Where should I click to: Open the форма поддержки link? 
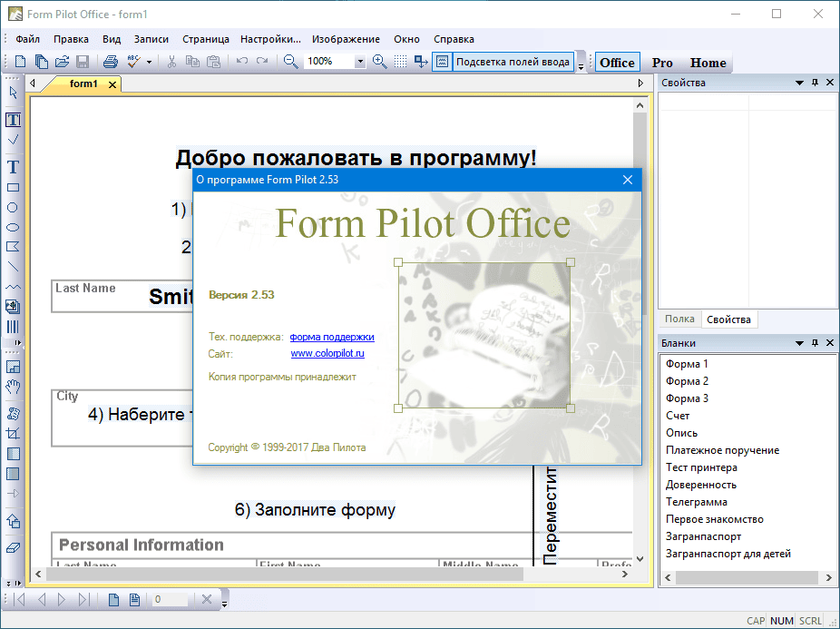332,337
